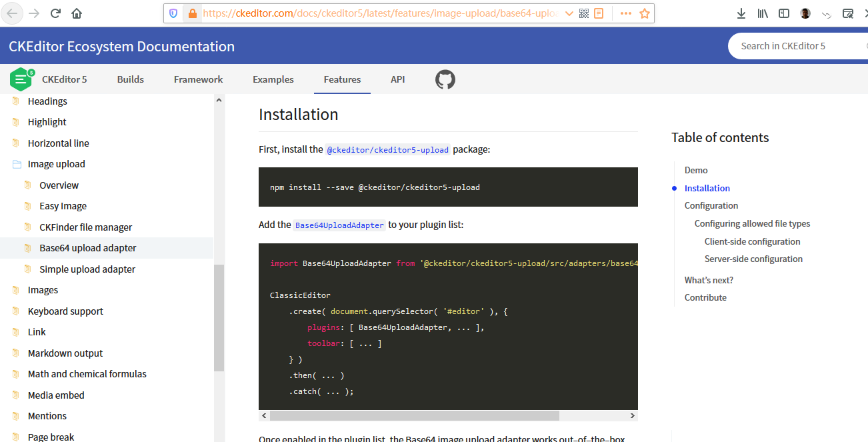Click the code block horizontal scrollbar thumb

tap(415, 415)
